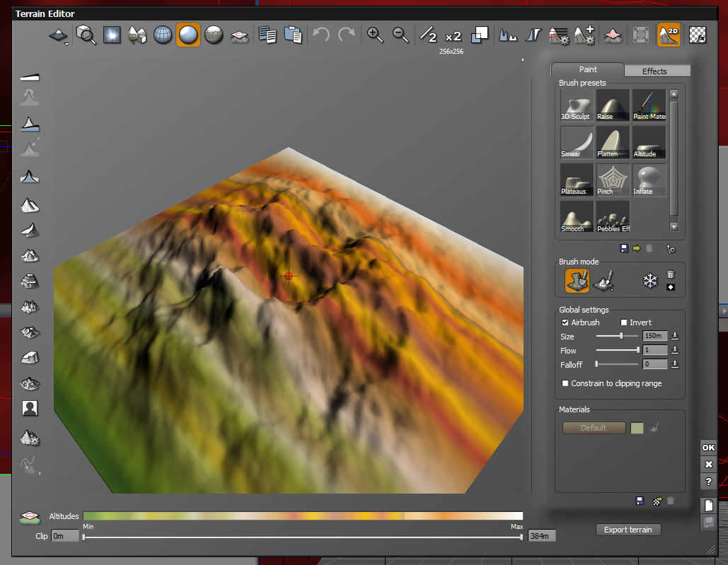Select the Smear brush preset
728x565 pixels.
pos(577,143)
